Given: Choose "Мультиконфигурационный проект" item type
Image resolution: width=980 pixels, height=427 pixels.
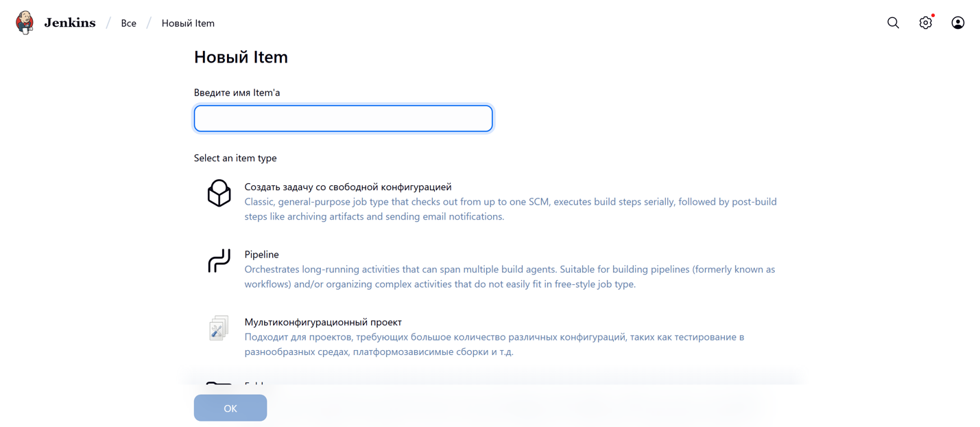Looking at the screenshot, I should tap(323, 322).
